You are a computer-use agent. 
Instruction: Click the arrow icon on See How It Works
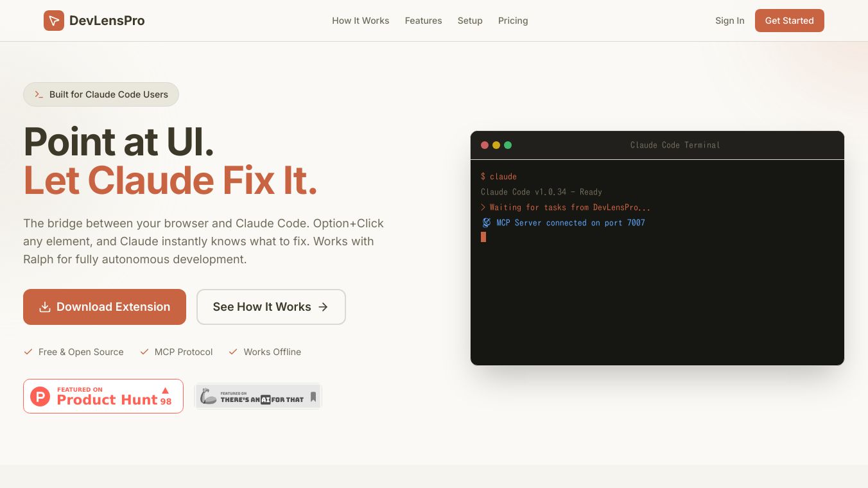click(324, 307)
